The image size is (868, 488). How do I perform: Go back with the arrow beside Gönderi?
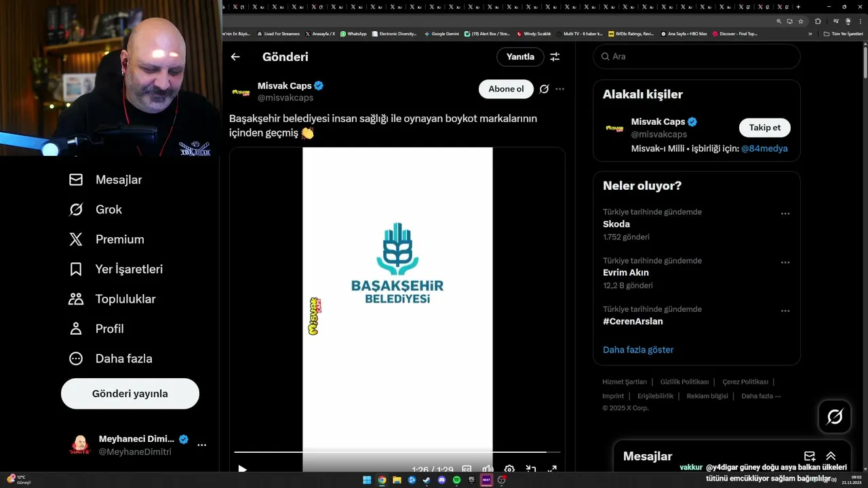[x=235, y=57]
